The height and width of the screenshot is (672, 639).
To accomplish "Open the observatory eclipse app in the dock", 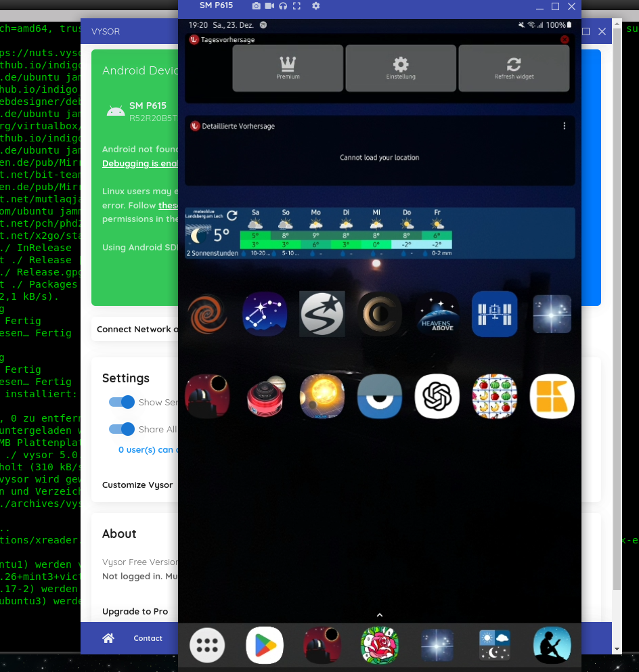I will [x=322, y=646].
